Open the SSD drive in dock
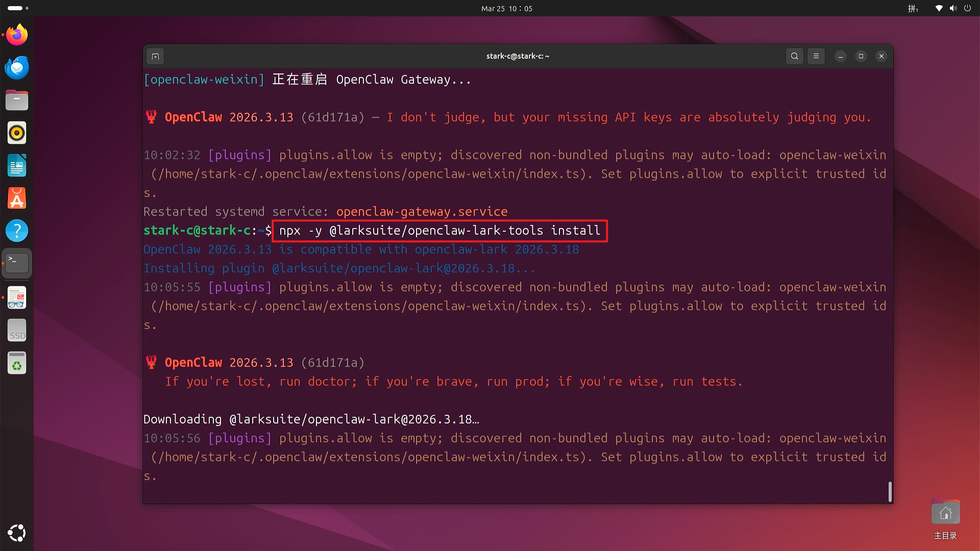Screen dimensions: 980x551 click(17, 331)
